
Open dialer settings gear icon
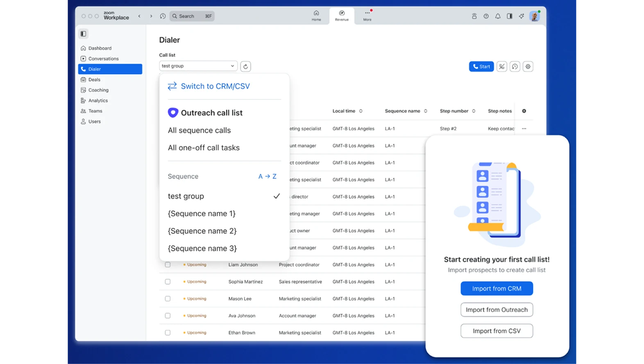pyautogui.click(x=528, y=66)
